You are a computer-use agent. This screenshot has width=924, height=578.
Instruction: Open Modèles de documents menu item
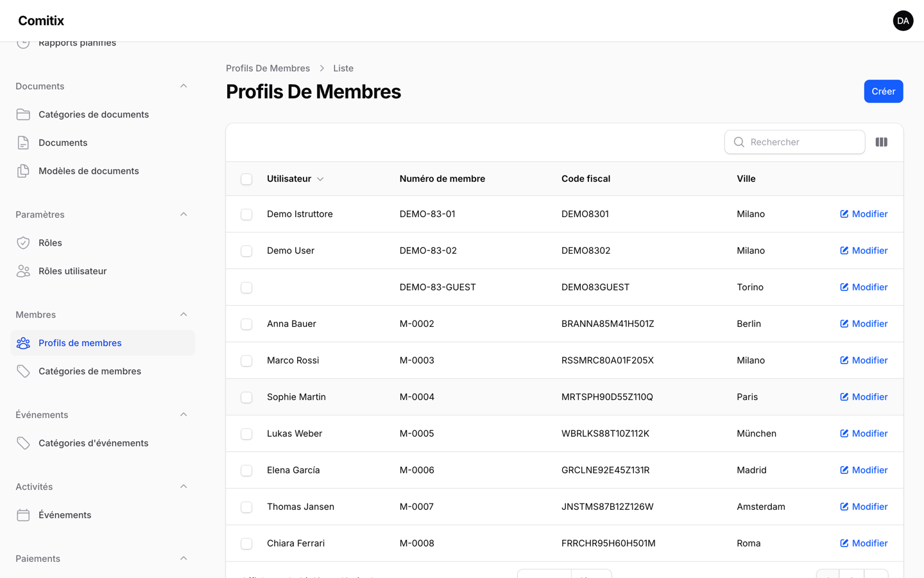tap(103, 171)
